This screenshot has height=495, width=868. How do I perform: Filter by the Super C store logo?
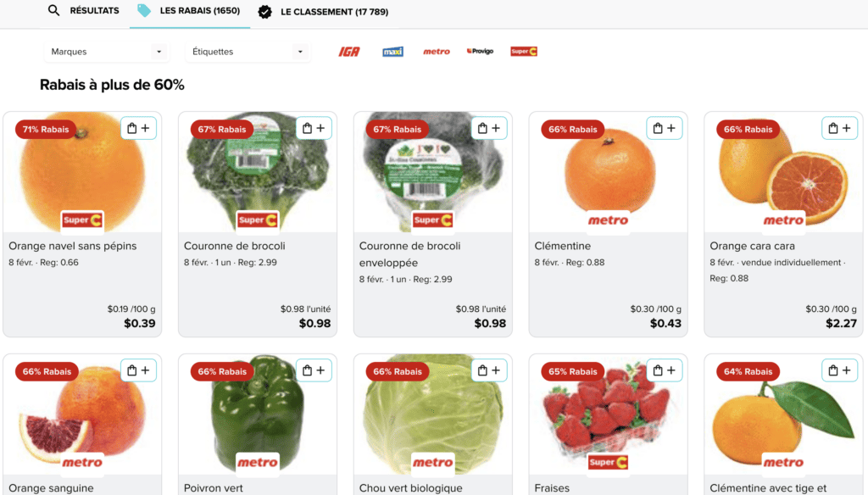pos(524,51)
